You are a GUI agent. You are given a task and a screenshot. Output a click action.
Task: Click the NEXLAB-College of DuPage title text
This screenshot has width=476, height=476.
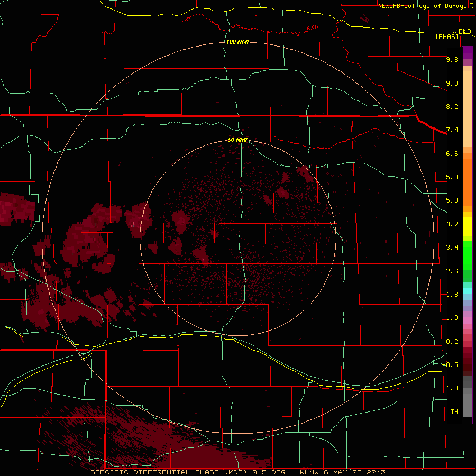pyautogui.click(x=422, y=6)
